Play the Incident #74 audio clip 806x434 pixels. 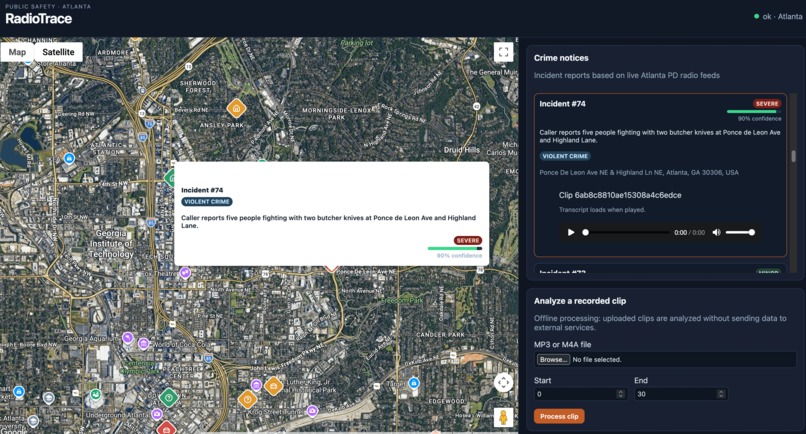(x=571, y=232)
